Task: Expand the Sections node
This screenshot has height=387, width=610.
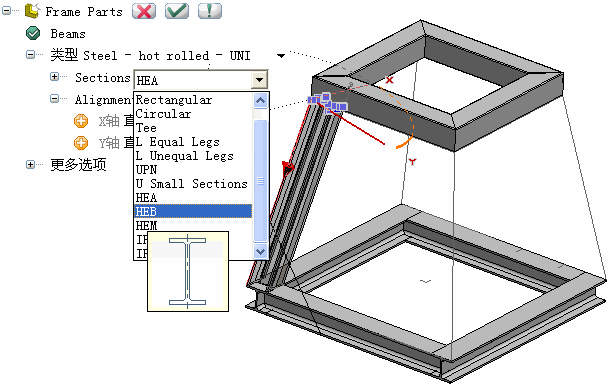Action: (54, 77)
